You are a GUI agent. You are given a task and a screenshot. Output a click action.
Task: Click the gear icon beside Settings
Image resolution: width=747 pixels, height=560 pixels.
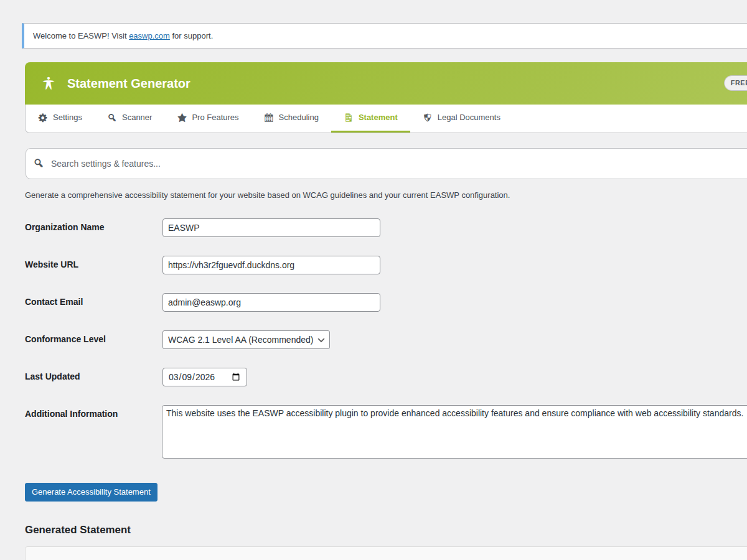click(42, 118)
